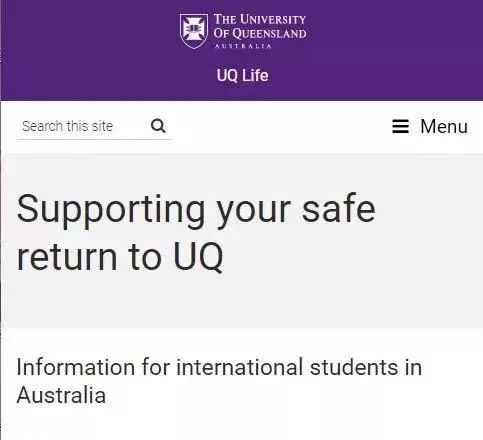Click the Supporting your safe return heading
This screenshot has height=440, width=483.
click(196, 233)
